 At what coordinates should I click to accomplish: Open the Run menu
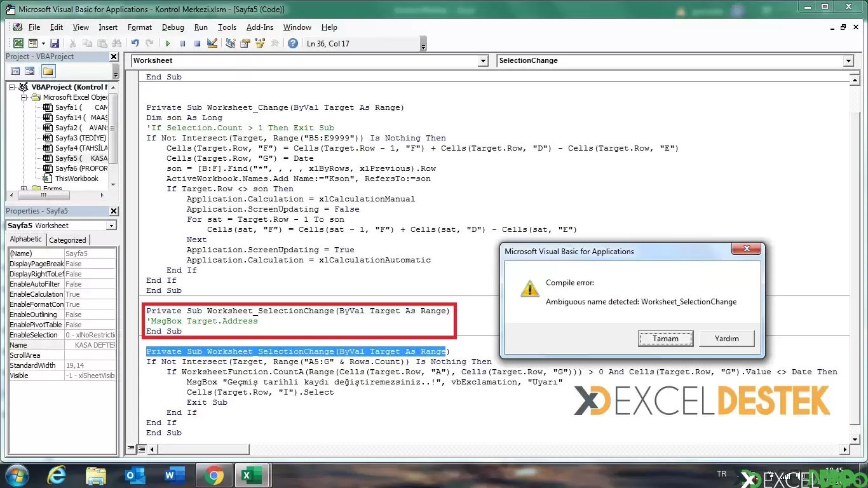tap(201, 27)
